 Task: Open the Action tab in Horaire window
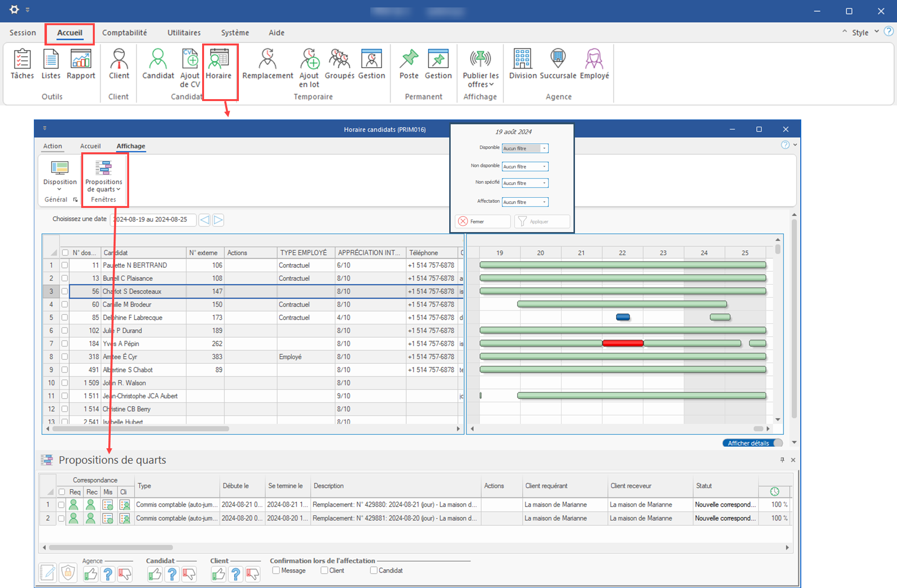point(53,146)
